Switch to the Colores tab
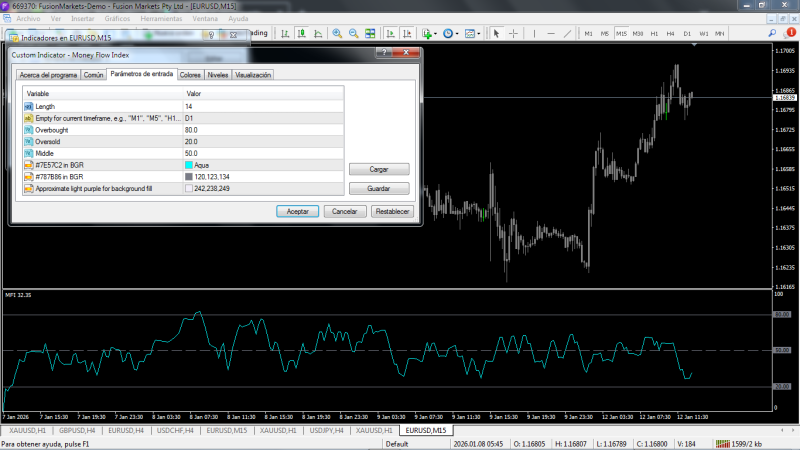Screen dimensions: 800x450 (190, 75)
